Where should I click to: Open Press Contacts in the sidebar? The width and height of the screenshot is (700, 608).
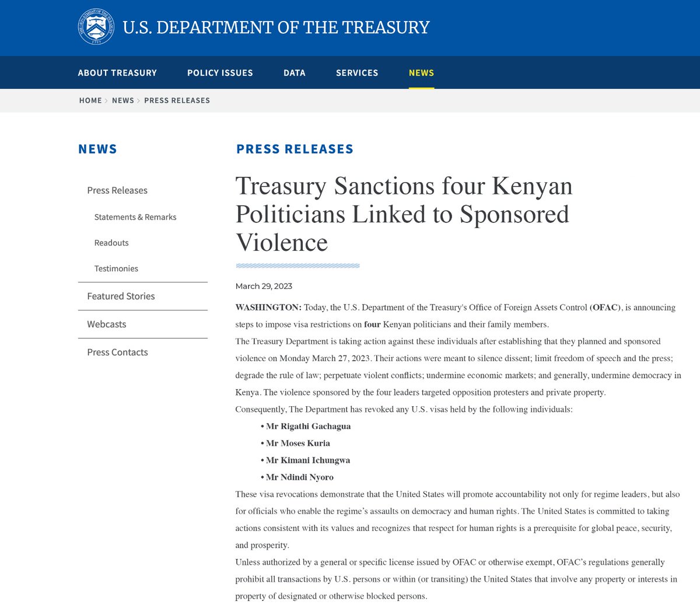[117, 352]
